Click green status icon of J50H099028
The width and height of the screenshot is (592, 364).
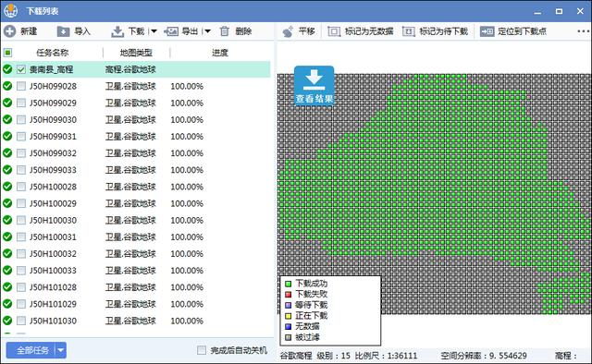tap(7, 86)
